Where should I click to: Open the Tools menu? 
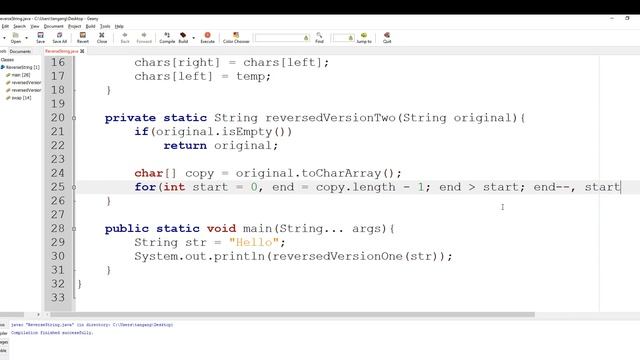[x=105, y=26]
